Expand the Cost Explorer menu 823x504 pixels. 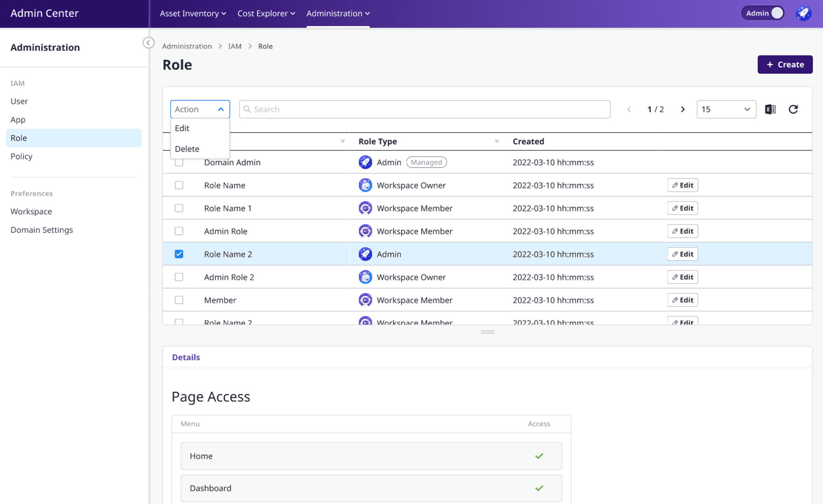(x=266, y=13)
